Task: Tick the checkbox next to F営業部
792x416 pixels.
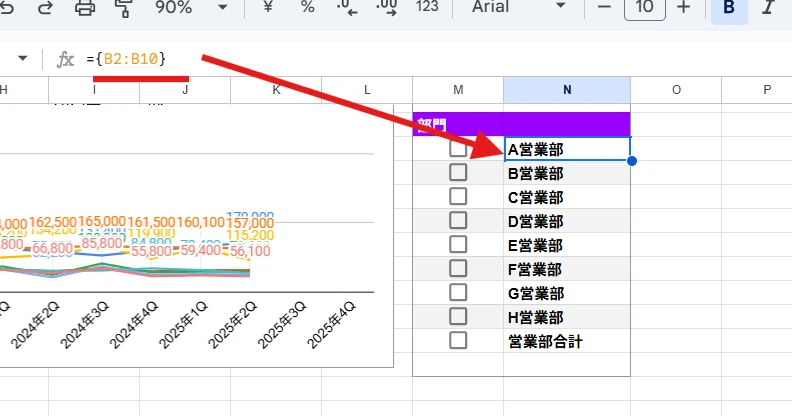Action: click(x=458, y=268)
